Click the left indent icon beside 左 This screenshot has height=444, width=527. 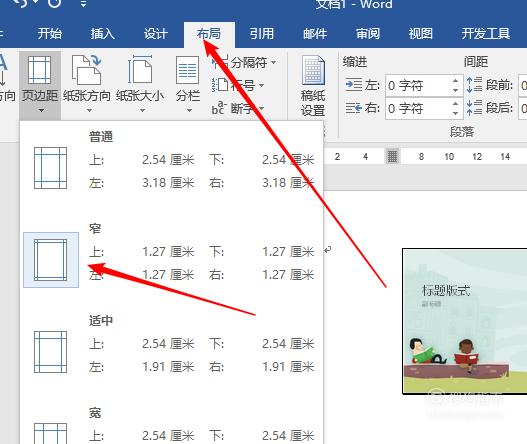354,85
